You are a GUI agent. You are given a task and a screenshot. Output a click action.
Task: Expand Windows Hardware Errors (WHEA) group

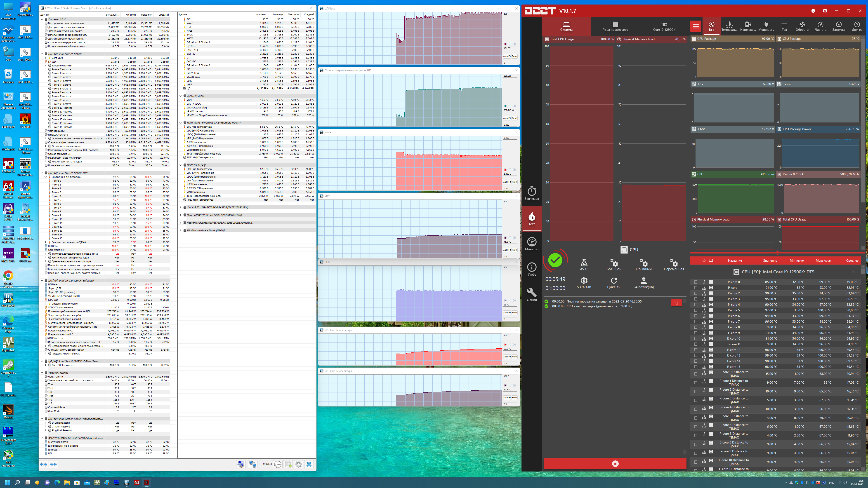pyautogui.click(x=181, y=230)
